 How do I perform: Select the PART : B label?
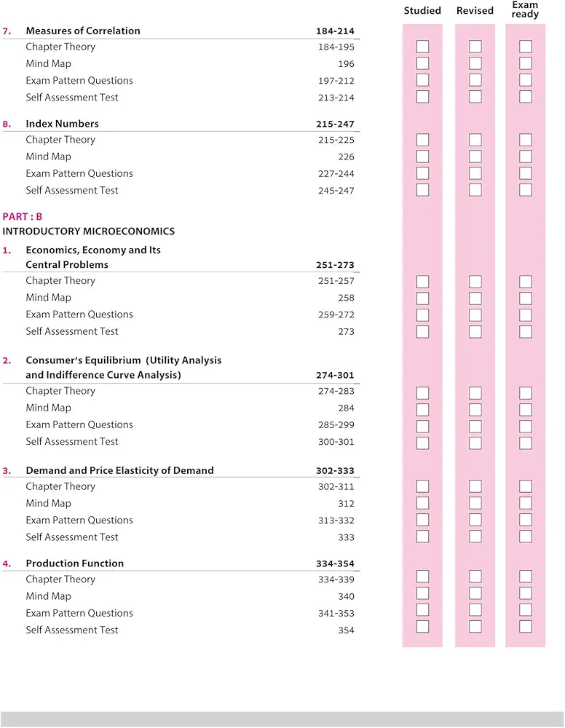(x=23, y=217)
